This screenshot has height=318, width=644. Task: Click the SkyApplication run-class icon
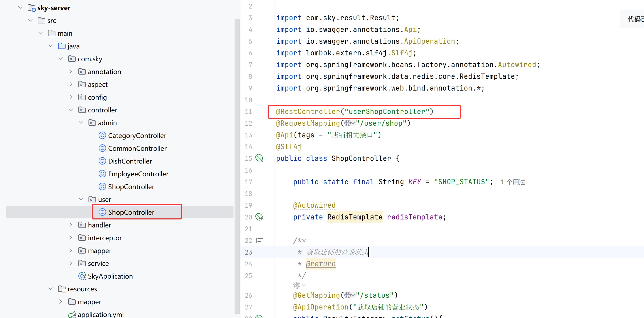82,276
